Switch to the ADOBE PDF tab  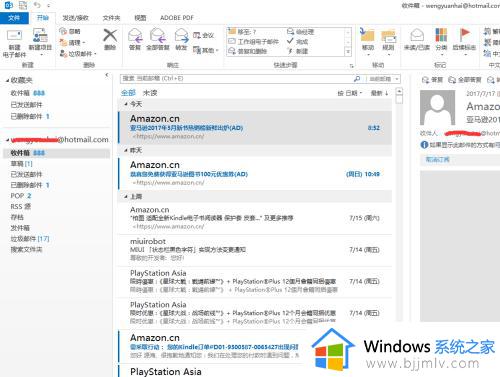click(x=177, y=18)
